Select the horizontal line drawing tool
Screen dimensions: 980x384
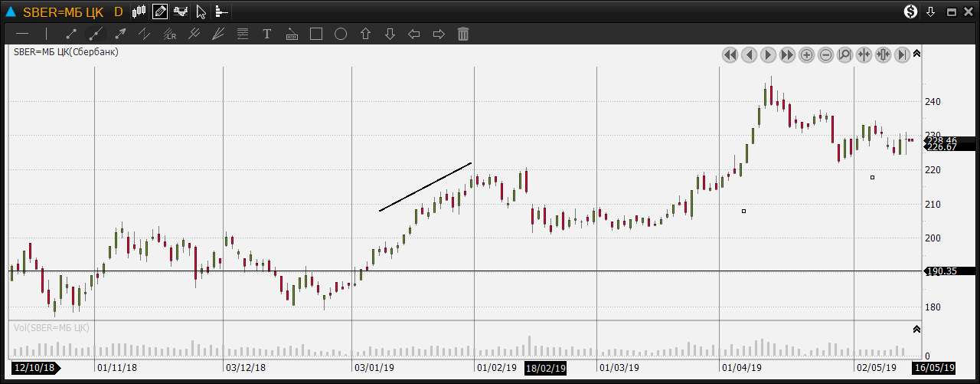(x=22, y=34)
